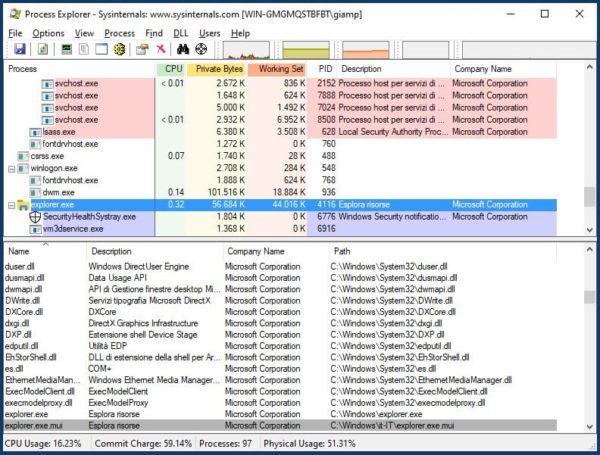Open the DLL menu
600x455 pixels.
pyautogui.click(x=181, y=33)
